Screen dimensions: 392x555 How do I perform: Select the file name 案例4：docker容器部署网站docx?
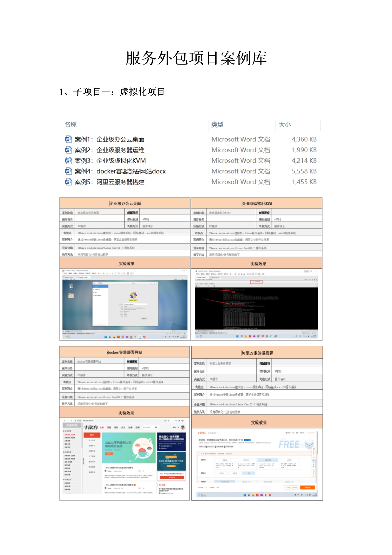click(x=120, y=171)
